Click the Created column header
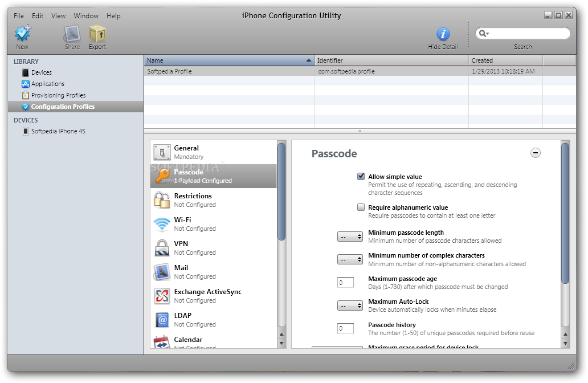This screenshot has height=383, width=588. (505, 60)
